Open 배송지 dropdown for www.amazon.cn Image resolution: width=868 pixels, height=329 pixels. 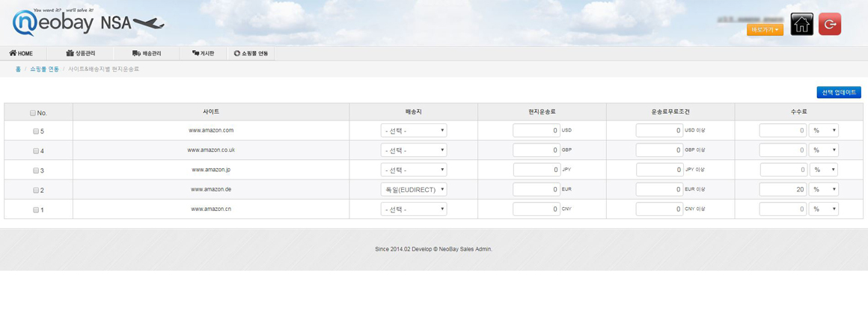(414, 209)
